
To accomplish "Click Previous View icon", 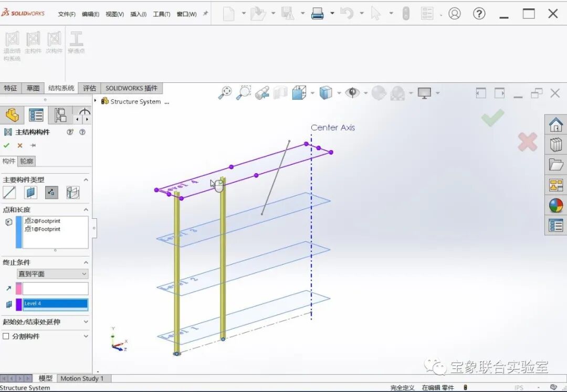I will (262, 93).
